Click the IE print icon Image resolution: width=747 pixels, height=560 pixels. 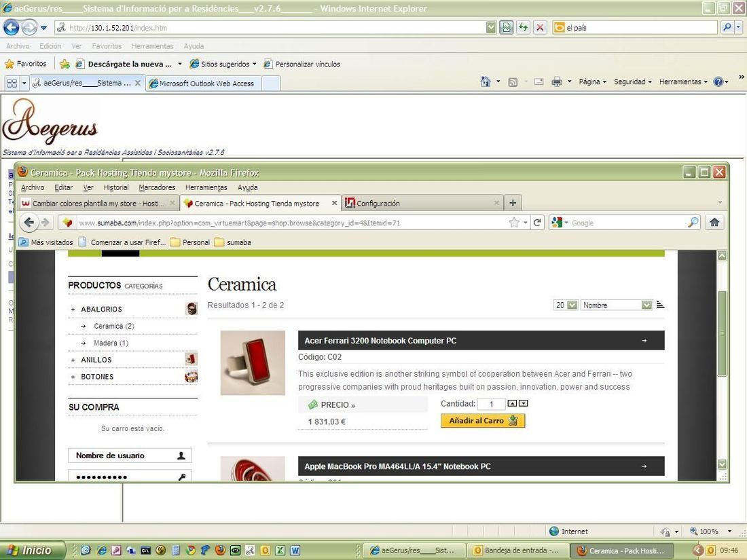coord(556,82)
